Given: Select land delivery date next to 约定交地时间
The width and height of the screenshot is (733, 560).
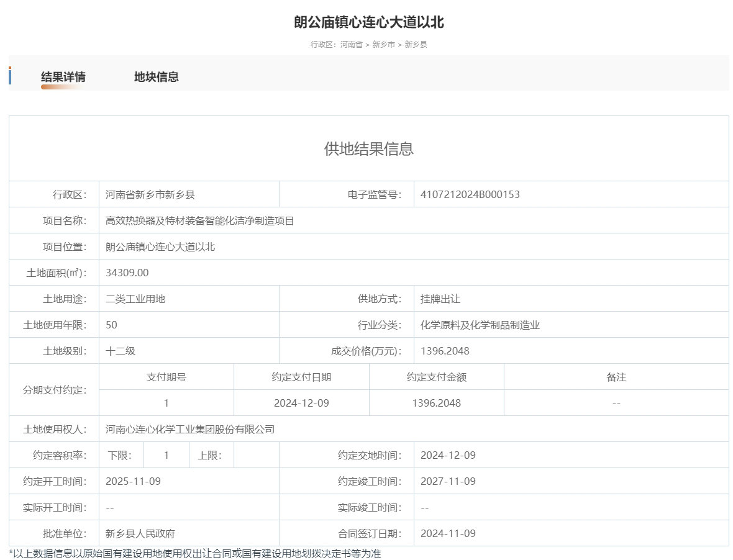Looking at the screenshot, I should coord(448,455).
